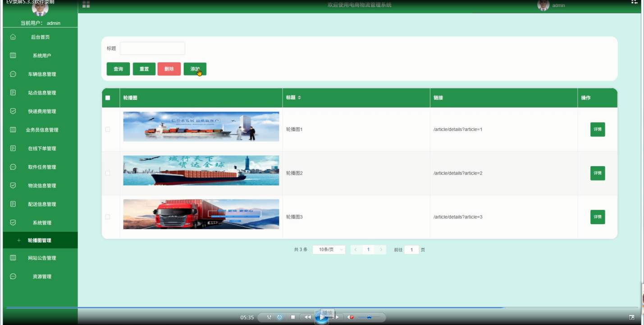This screenshot has width=644, height=325.
Task: Click the grid menu icon in top bar
Action: pyautogui.click(x=86, y=5)
